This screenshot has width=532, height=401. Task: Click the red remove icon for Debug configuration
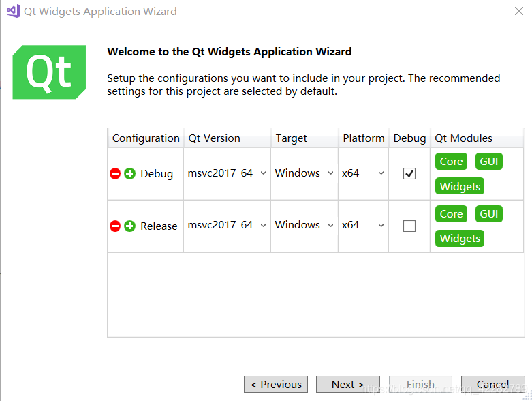pyautogui.click(x=115, y=174)
